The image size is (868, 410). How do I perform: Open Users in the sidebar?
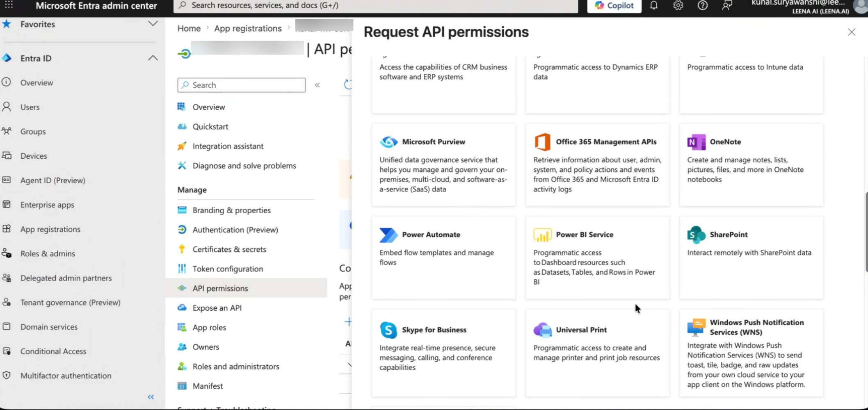tap(30, 107)
